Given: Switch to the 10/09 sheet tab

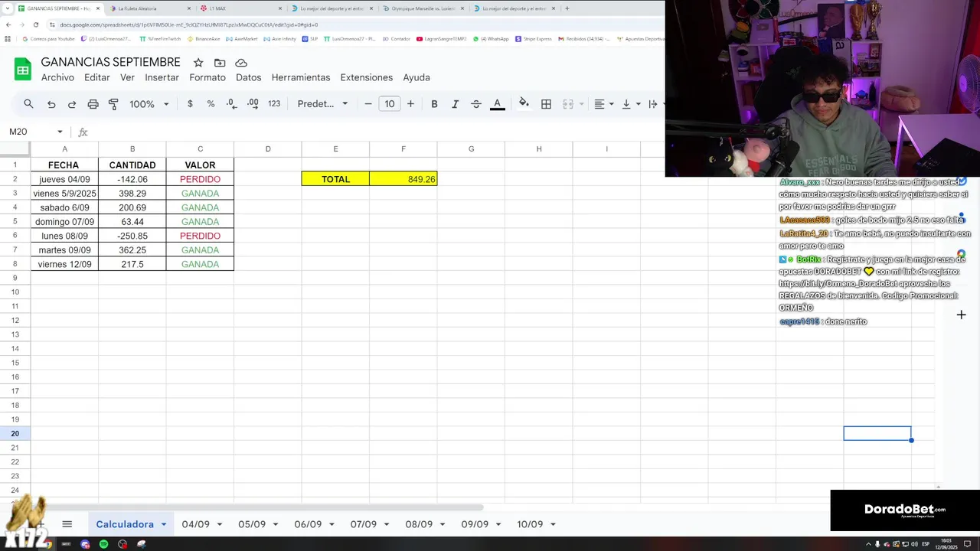Looking at the screenshot, I should pos(530,524).
